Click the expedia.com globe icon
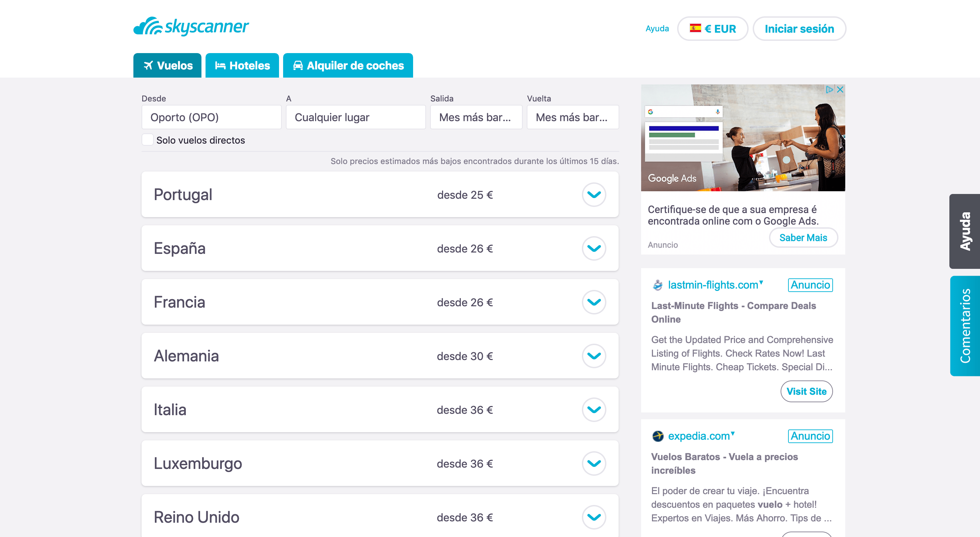This screenshot has height=537, width=980. click(x=657, y=436)
